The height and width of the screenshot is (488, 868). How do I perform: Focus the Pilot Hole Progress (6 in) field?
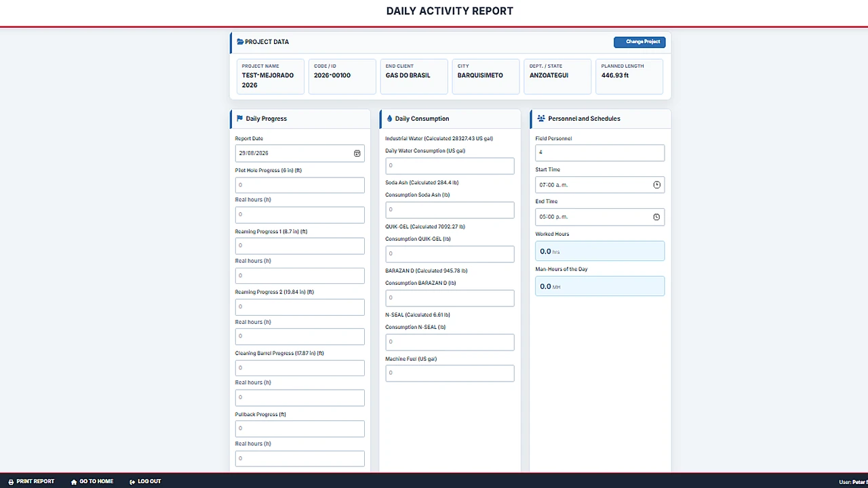[x=300, y=184]
